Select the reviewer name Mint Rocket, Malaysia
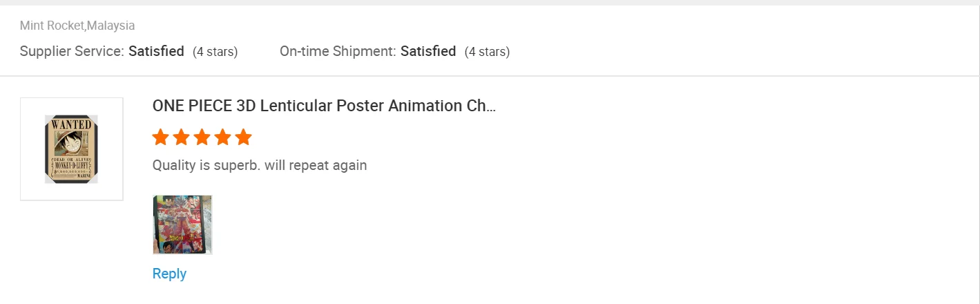Image resolution: width=980 pixels, height=304 pixels. 77,26
